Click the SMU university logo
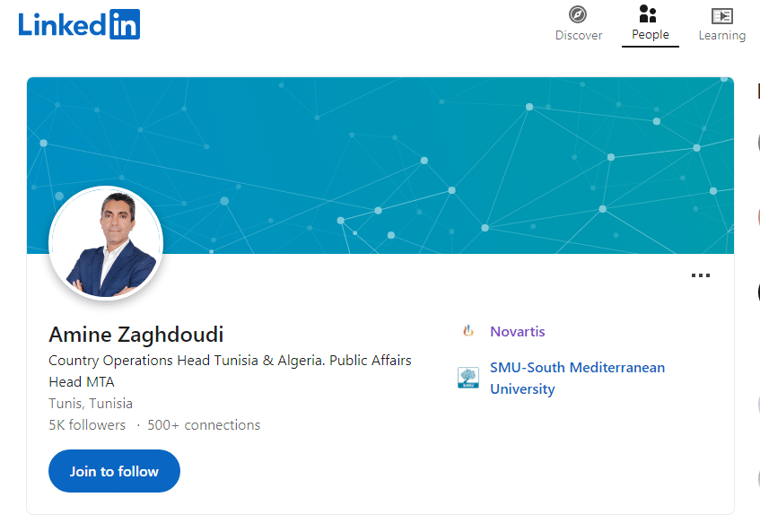This screenshot has width=760, height=532. (467, 378)
